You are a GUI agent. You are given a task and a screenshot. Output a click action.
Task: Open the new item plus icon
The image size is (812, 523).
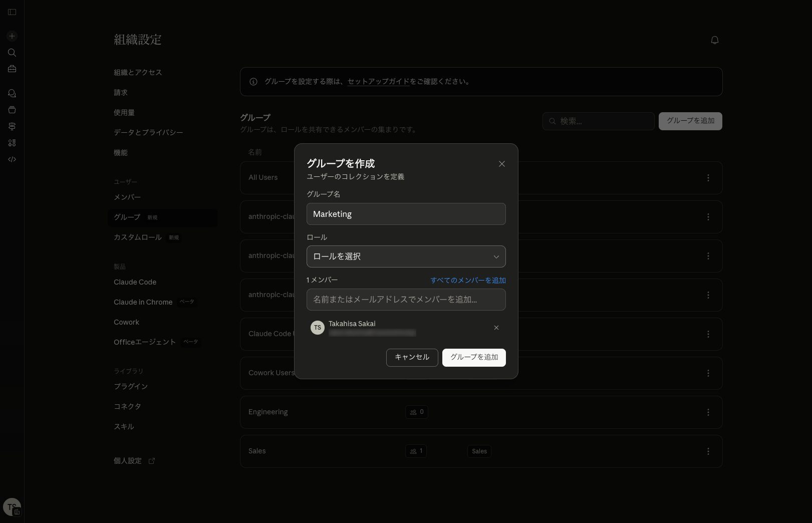[12, 36]
